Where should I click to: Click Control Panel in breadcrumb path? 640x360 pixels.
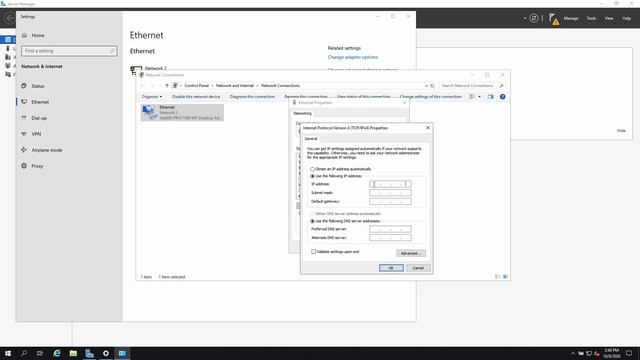tap(196, 86)
